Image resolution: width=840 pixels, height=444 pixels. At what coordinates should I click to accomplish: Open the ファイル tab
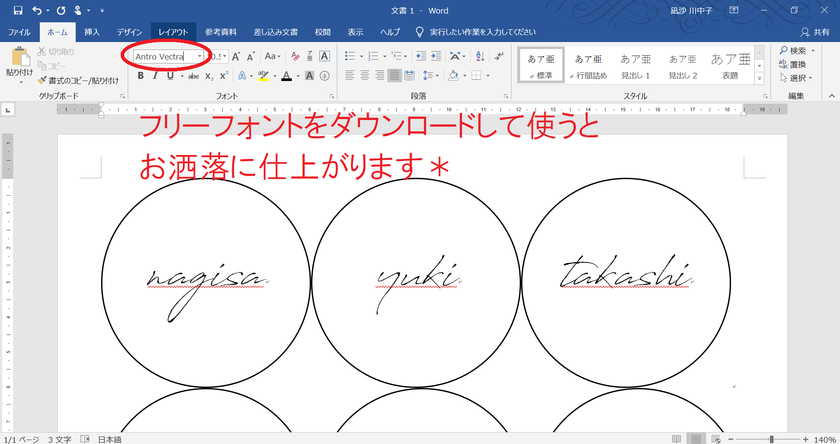19,32
